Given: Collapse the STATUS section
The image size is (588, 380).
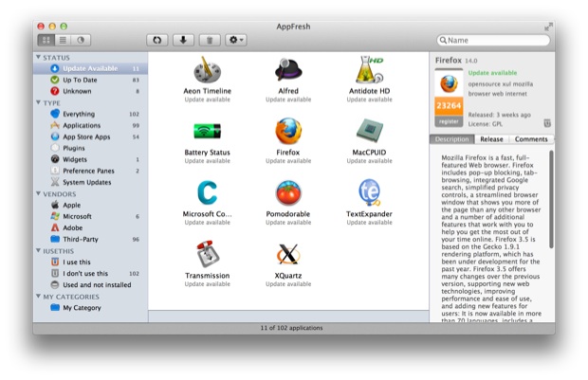Looking at the screenshot, I should [x=38, y=58].
